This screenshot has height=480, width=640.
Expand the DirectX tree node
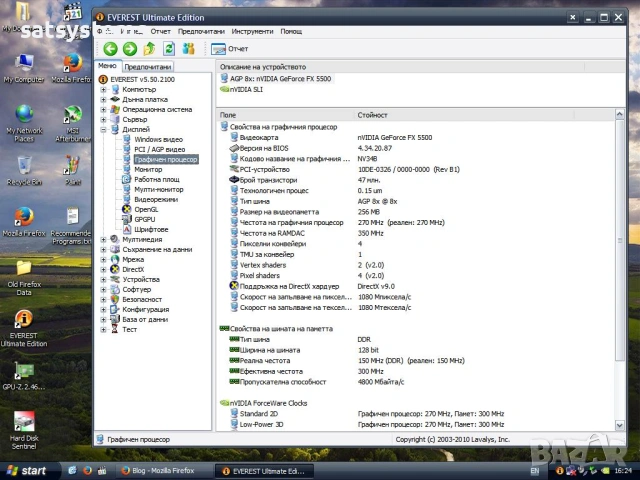point(103,269)
